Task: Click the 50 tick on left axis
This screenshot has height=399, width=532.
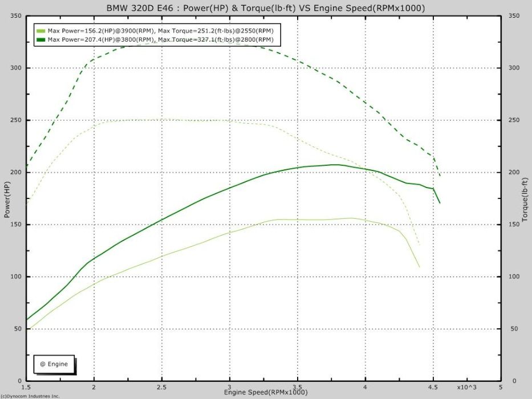Action: 17,329
